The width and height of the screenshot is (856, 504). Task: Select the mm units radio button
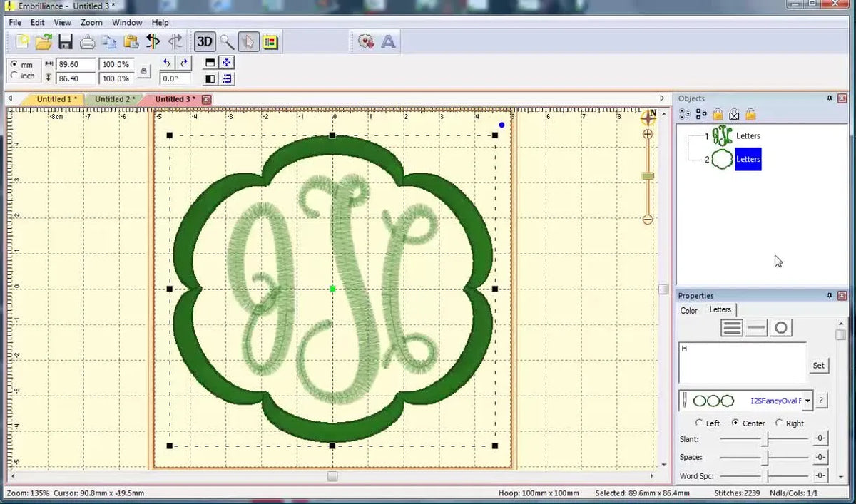(x=14, y=64)
